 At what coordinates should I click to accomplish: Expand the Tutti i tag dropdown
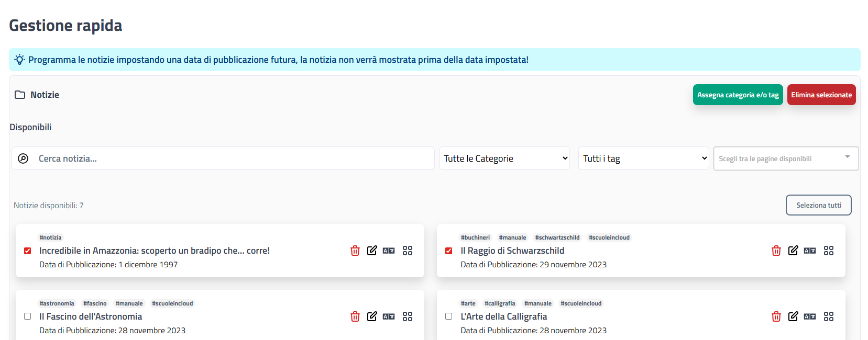644,158
